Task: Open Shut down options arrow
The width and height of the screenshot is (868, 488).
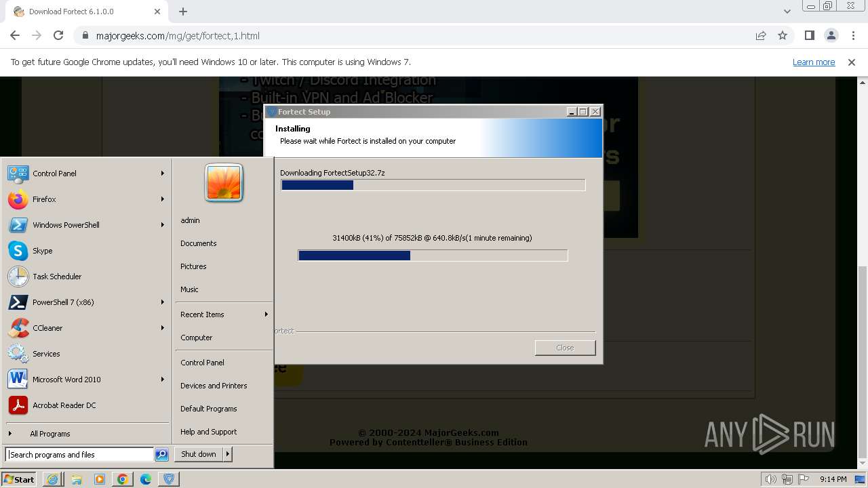Action: click(228, 454)
